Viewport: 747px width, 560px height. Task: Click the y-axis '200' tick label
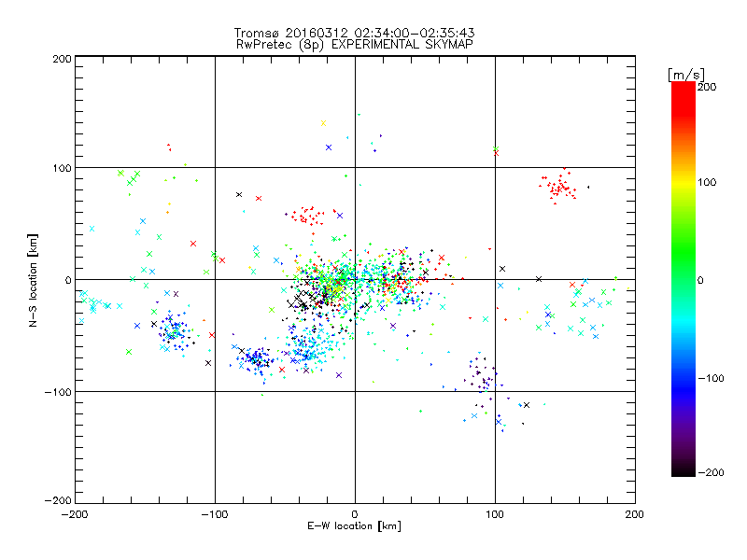point(62,59)
